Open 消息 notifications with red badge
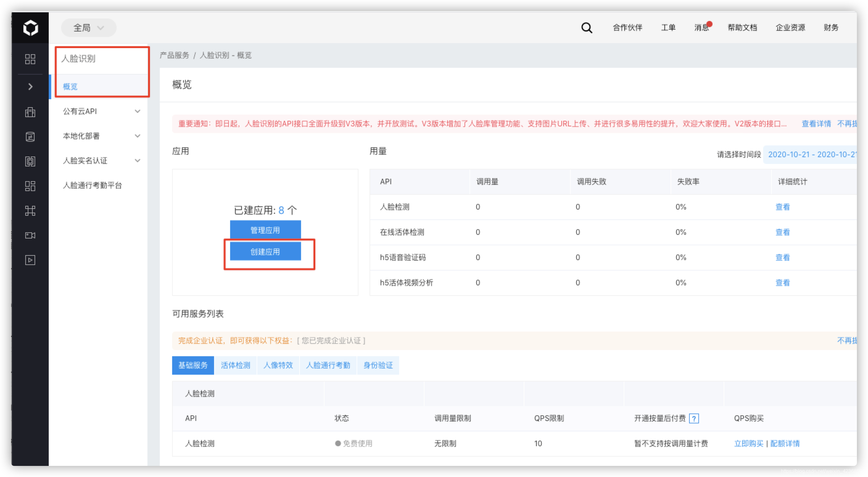868x477 pixels. pyautogui.click(x=702, y=28)
